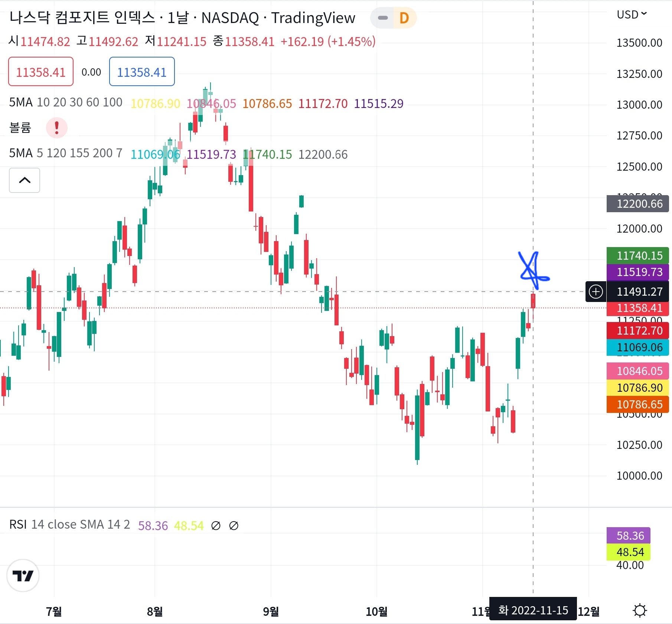
Task: Click the blue buy price 11358.41 button
Action: click(x=142, y=72)
